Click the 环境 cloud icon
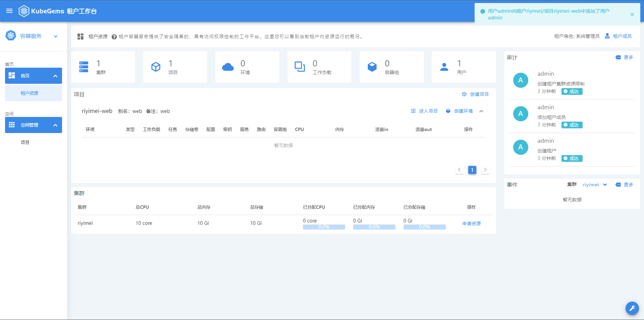 [228, 67]
